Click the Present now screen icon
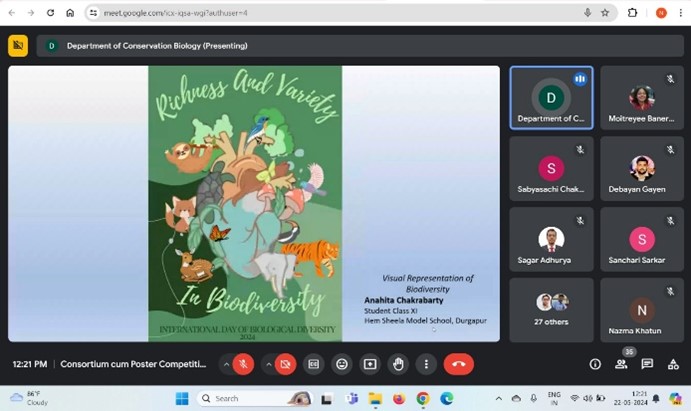 point(370,364)
